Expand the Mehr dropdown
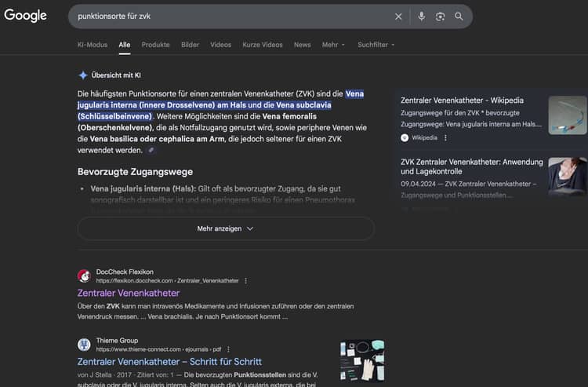The width and height of the screenshot is (588, 387). pyautogui.click(x=332, y=45)
